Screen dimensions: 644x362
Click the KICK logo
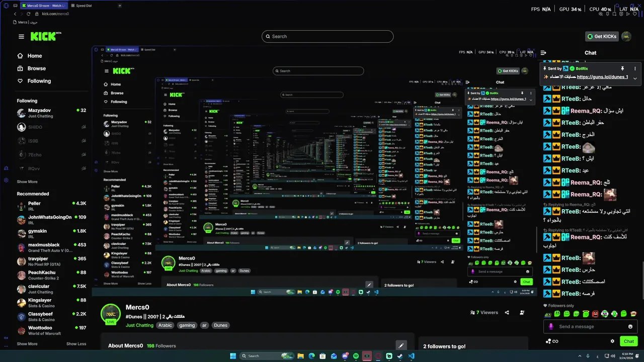(x=46, y=36)
